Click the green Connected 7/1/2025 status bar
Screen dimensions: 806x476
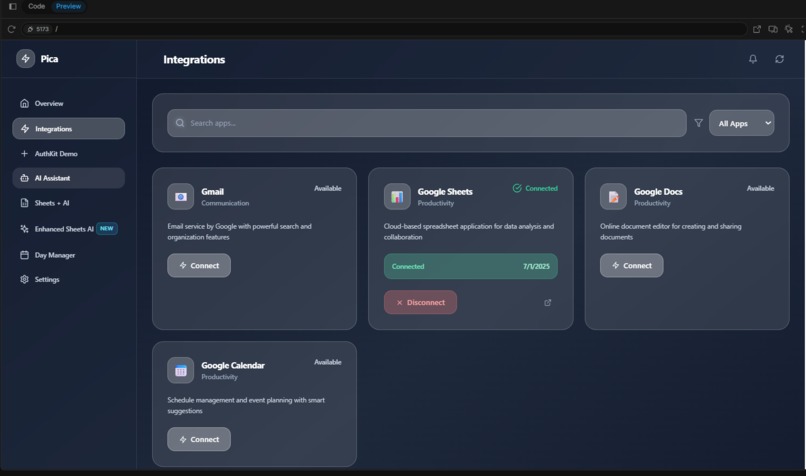coord(470,266)
